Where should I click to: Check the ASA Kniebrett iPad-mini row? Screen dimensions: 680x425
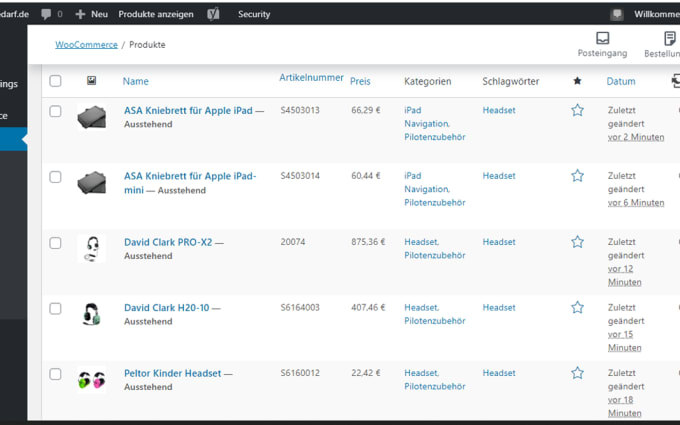coord(55,177)
